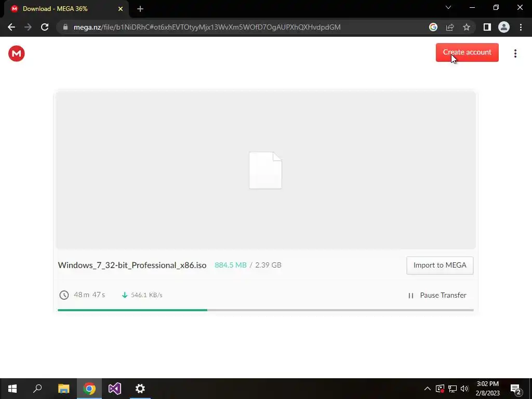This screenshot has height=399, width=532.
Task: Open Settings gear in taskbar
Action: [140, 389]
